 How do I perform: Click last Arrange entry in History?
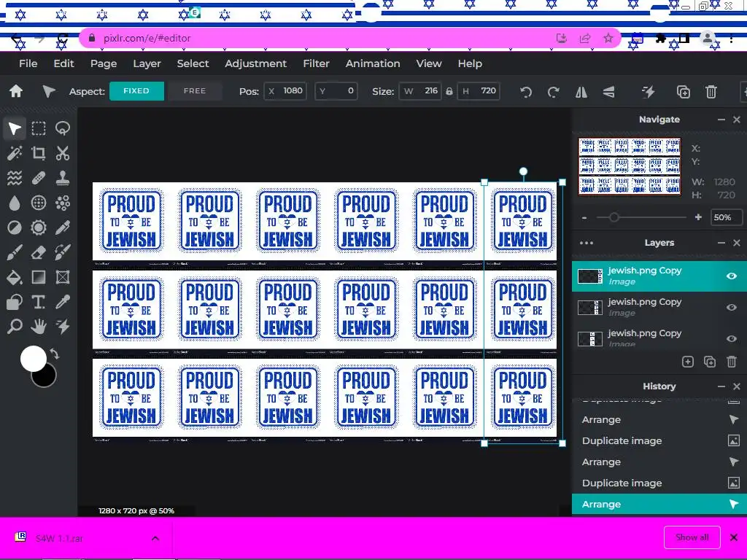(x=659, y=505)
